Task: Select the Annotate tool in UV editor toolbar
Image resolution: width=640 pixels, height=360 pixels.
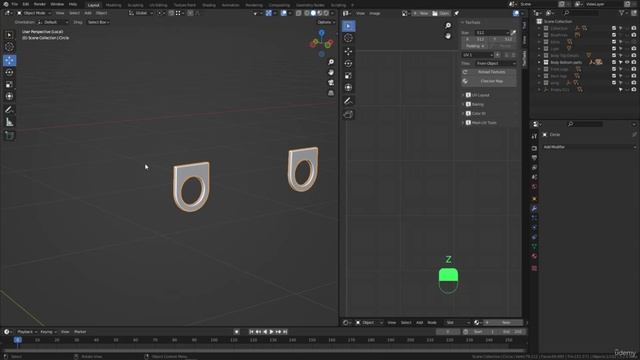Action: click(348, 101)
